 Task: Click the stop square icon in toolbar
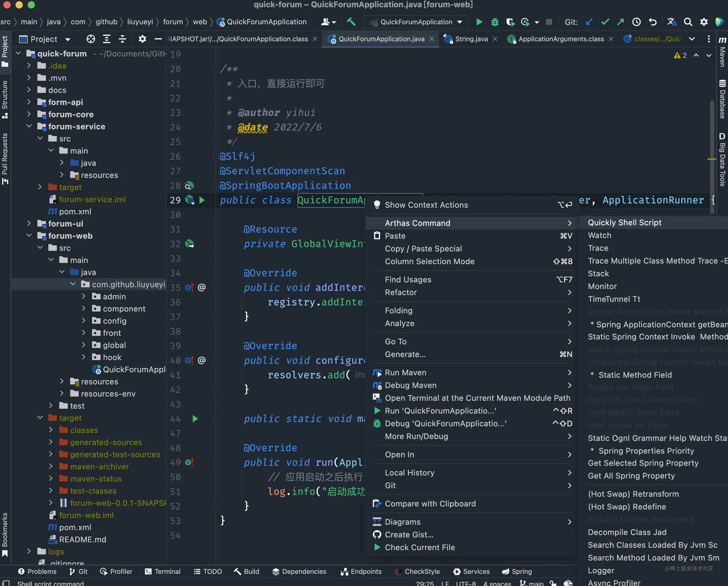click(549, 22)
